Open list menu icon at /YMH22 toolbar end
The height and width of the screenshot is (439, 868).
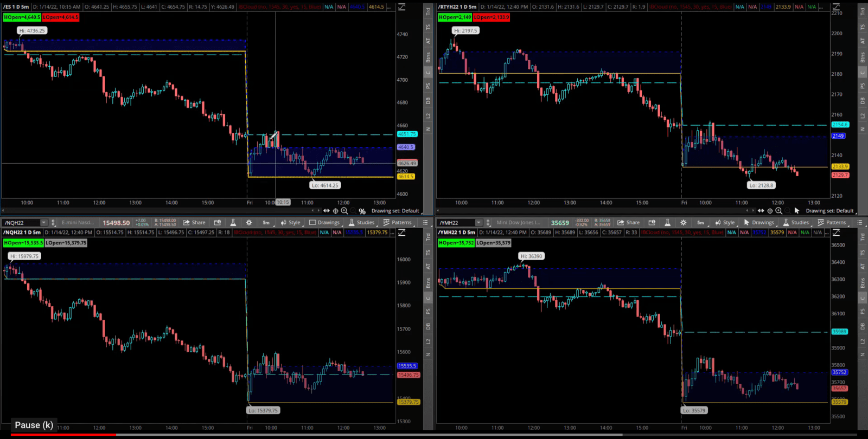[x=860, y=223]
